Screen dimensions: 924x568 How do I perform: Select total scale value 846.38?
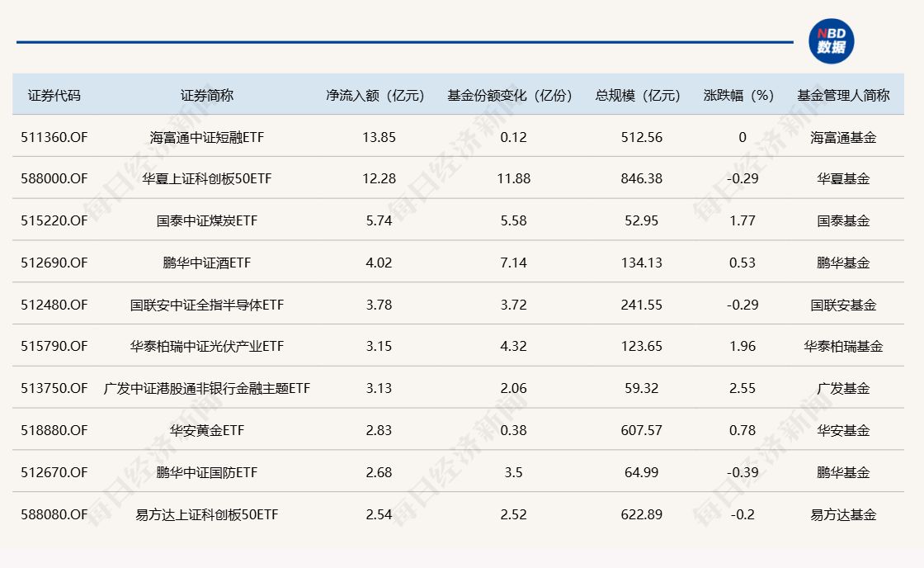[x=641, y=178]
